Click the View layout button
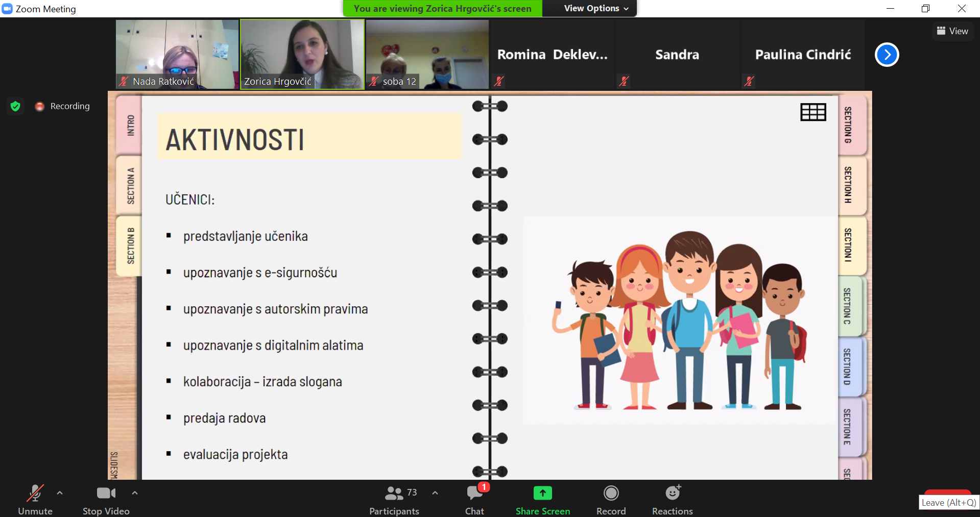The height and width of the screenshot is (517, 980). 952,31
